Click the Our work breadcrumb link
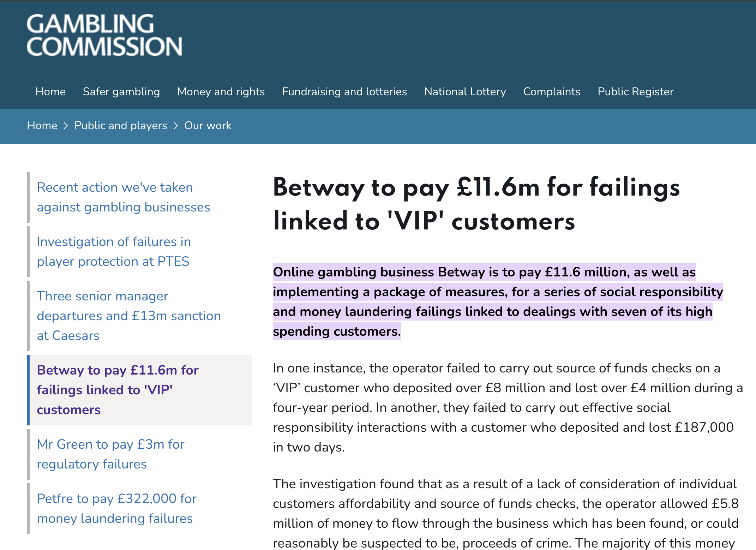 coord(208,125)
